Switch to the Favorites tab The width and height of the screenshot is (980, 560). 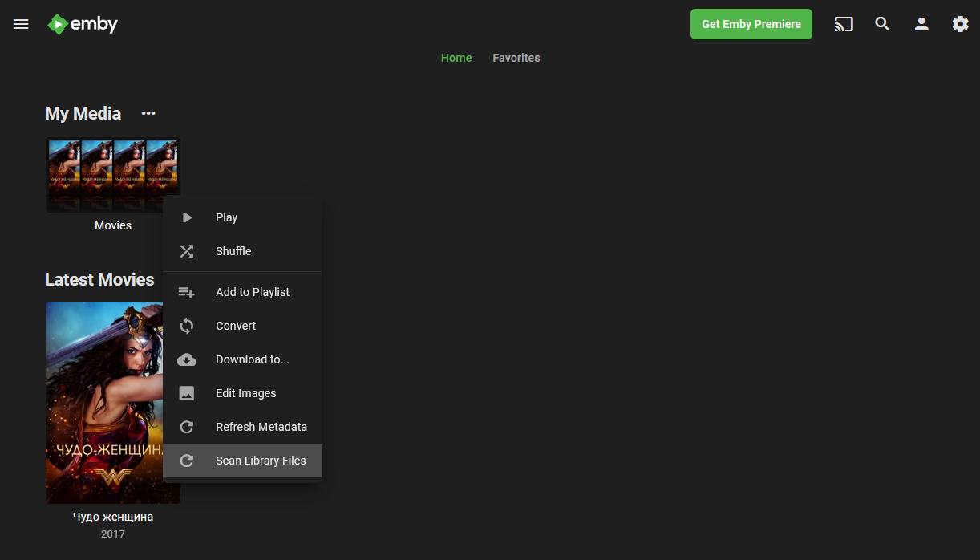coord(516,58)
